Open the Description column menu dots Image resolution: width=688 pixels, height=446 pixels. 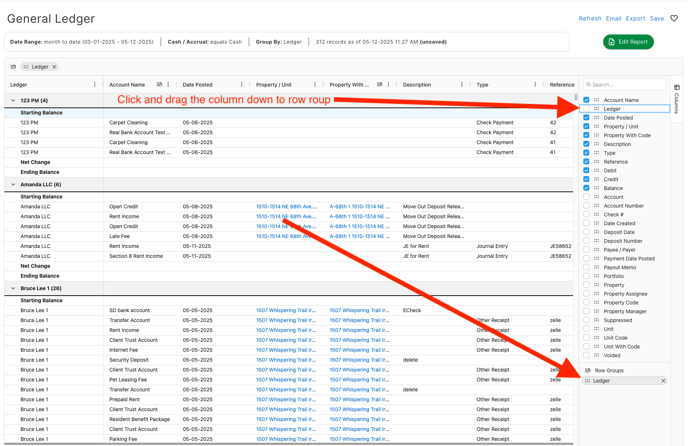click(x=462, y=85)
